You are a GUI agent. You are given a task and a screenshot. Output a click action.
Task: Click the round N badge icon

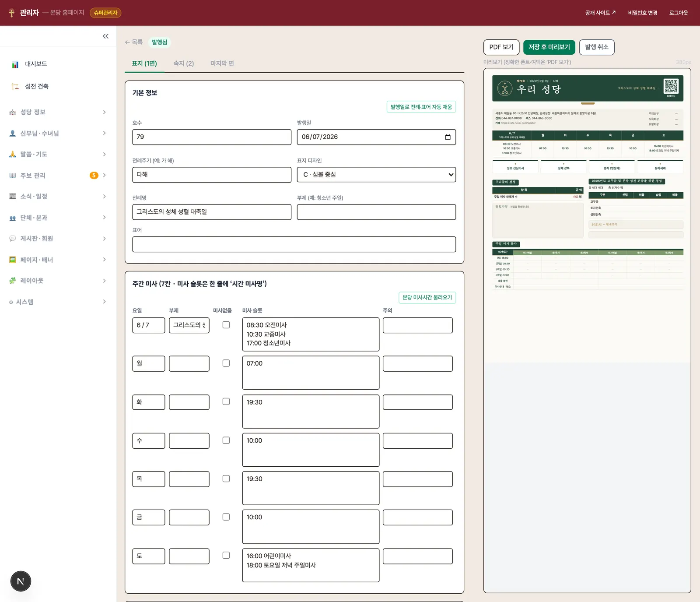[x=21, y=581]
